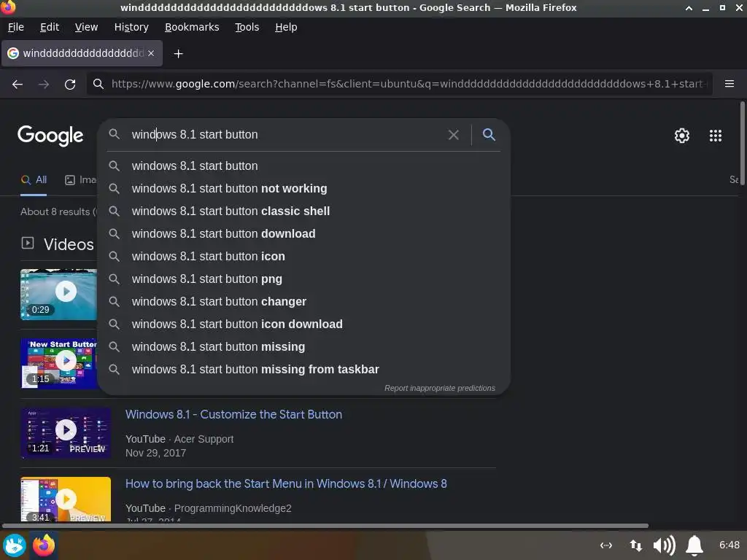This screenshot has width=747, height=560.
Task: Open network connections tray icon
Action: tap(635, 545)
